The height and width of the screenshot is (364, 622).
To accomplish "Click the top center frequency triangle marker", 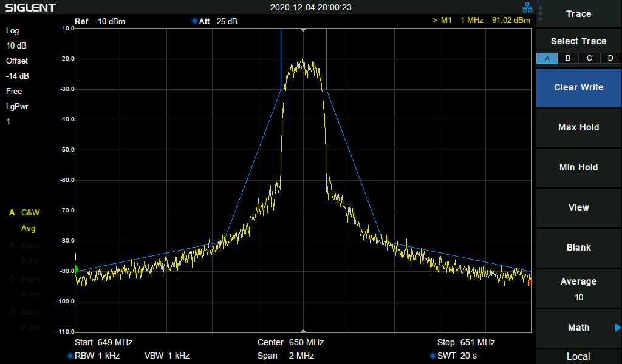I will [304, 30].
